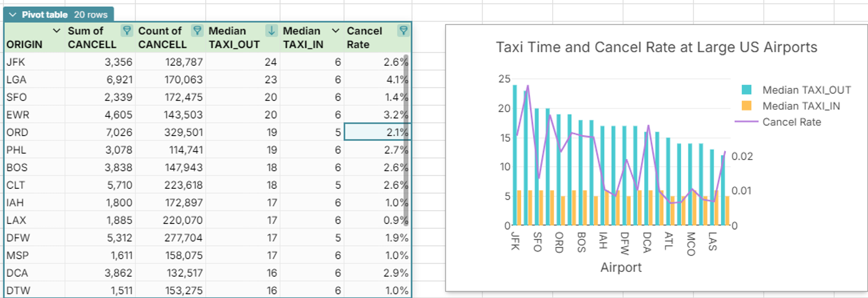
Task: Select cell with value 3,356
Action: (x=100, y=62)
